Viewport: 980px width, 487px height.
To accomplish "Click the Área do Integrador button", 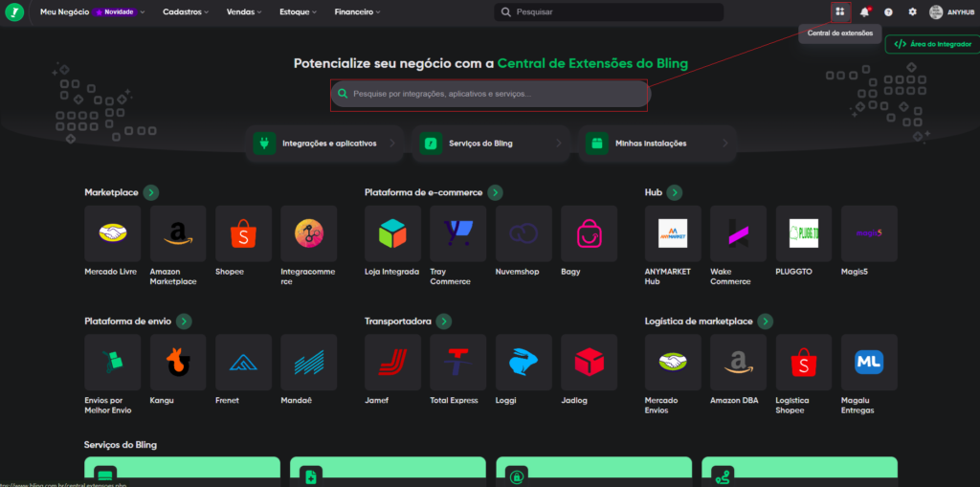I will (x=932, y=44).
